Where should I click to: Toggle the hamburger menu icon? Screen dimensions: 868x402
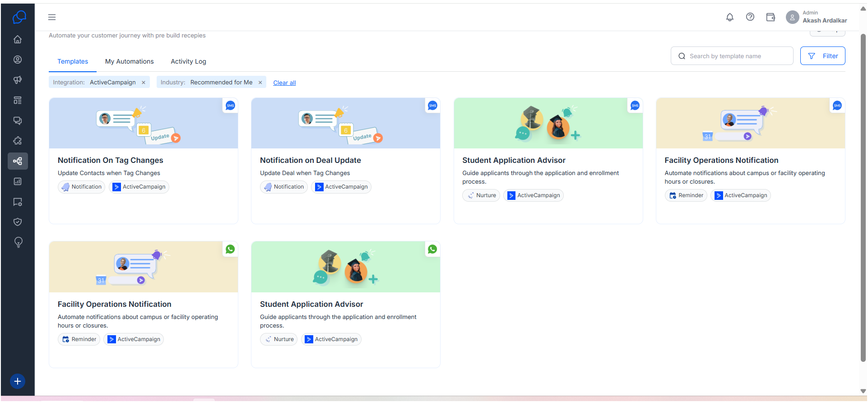click(x=52, y=17)
